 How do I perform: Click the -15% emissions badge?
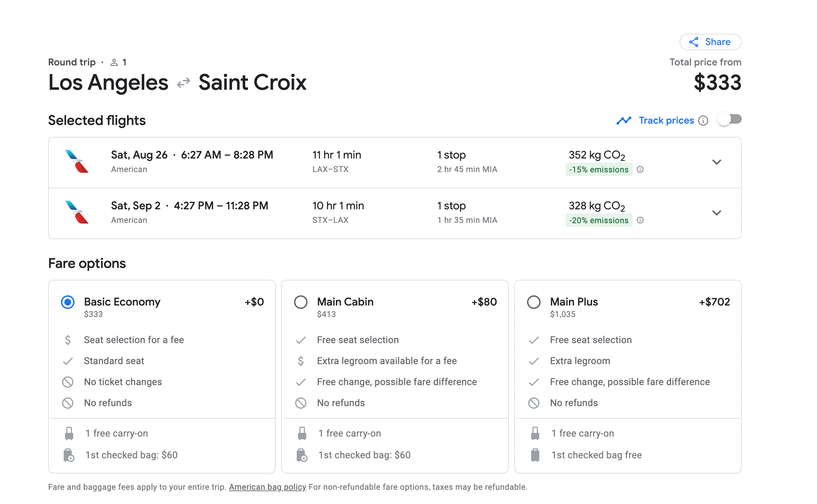coord(599,169)
